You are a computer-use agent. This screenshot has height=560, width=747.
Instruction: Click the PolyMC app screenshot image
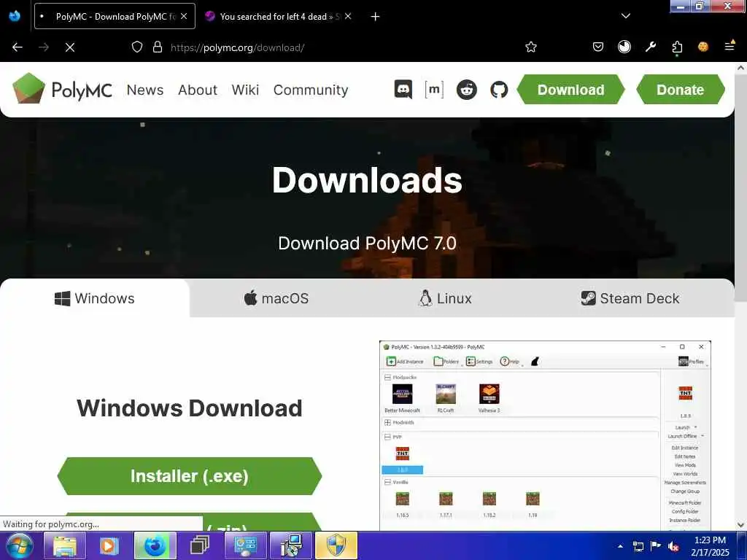[545, 435]
